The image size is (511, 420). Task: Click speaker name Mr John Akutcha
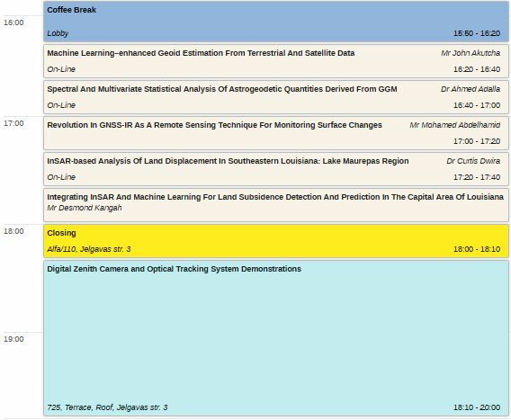point(471,53)
